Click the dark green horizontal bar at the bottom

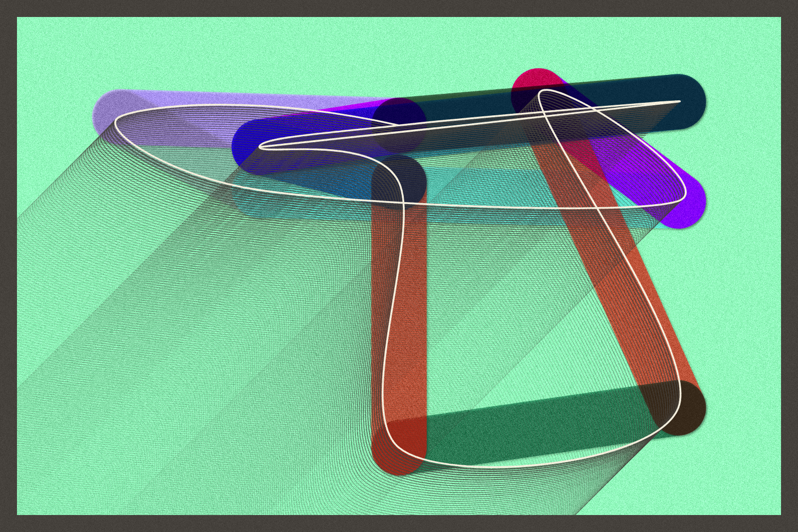coord(539,424)
